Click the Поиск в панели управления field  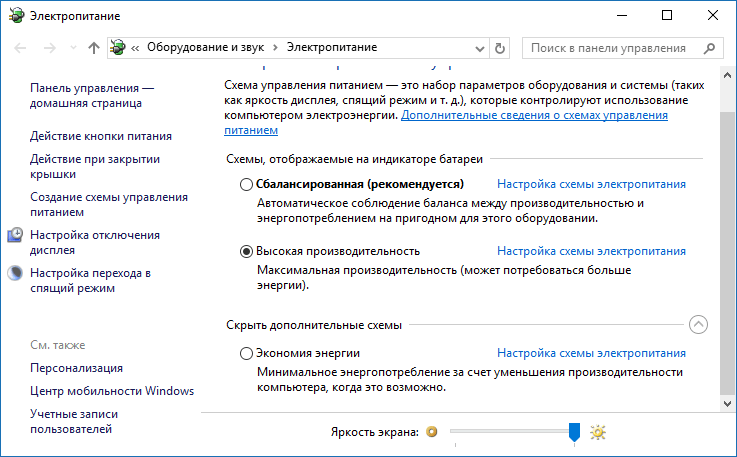(x=608, y=48)
